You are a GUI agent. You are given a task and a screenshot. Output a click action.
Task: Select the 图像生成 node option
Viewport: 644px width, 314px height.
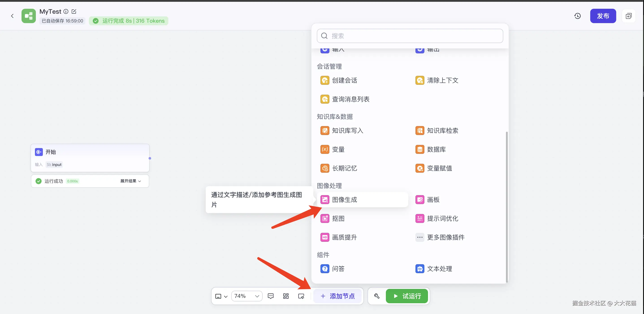click(x=344, y=200)
